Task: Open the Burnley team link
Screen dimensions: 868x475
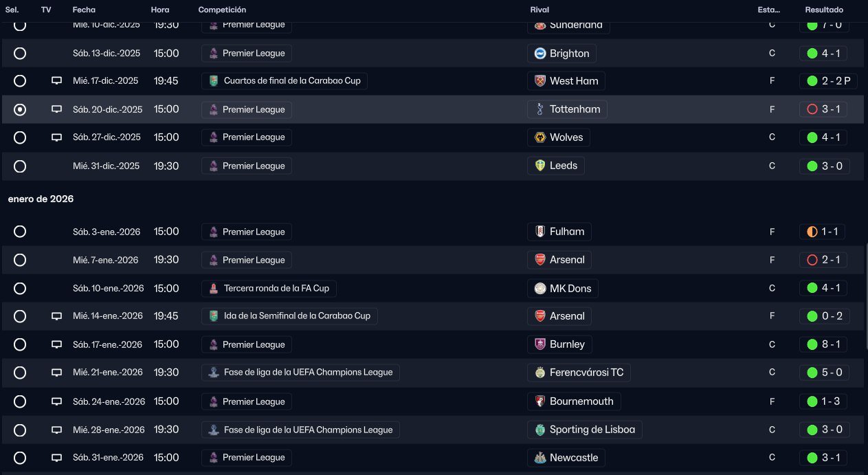Action: 567,344
